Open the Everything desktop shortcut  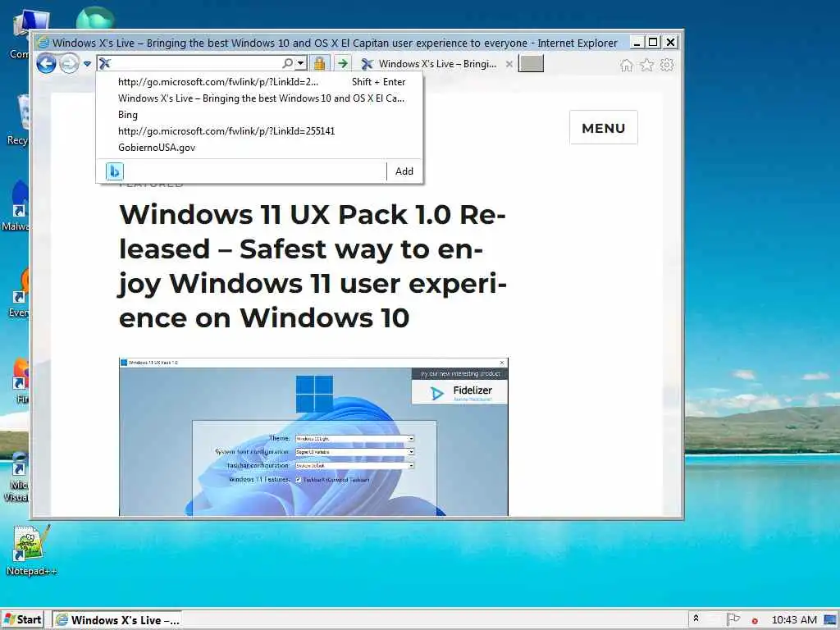click(19, 293)
